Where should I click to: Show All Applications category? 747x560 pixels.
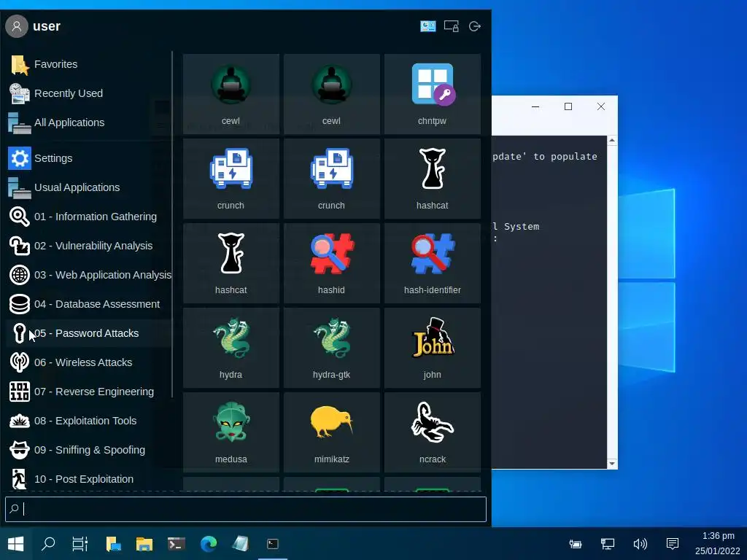click(x=88, y=122)
